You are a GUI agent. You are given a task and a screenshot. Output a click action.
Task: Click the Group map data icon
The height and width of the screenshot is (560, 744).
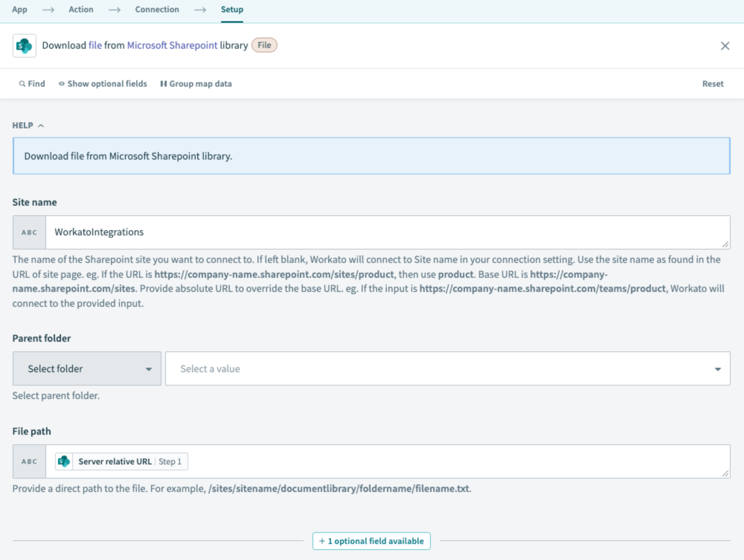pos(163,84)
